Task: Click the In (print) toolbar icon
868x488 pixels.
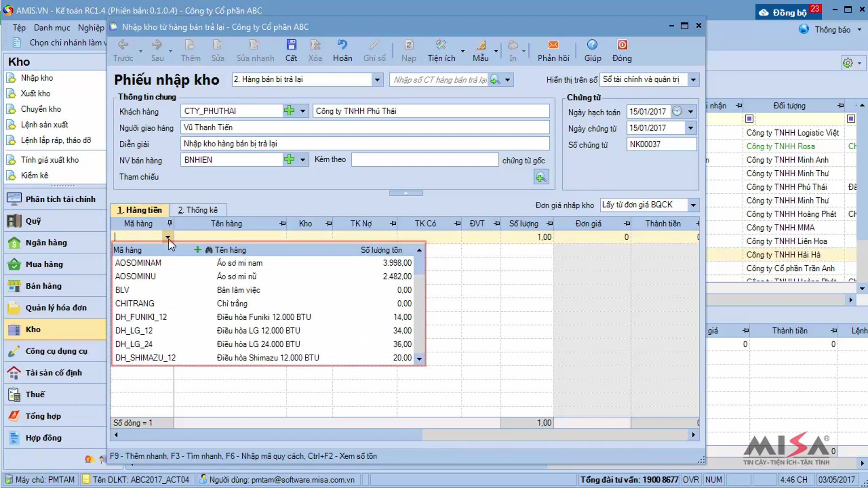Action: [513, 45]
